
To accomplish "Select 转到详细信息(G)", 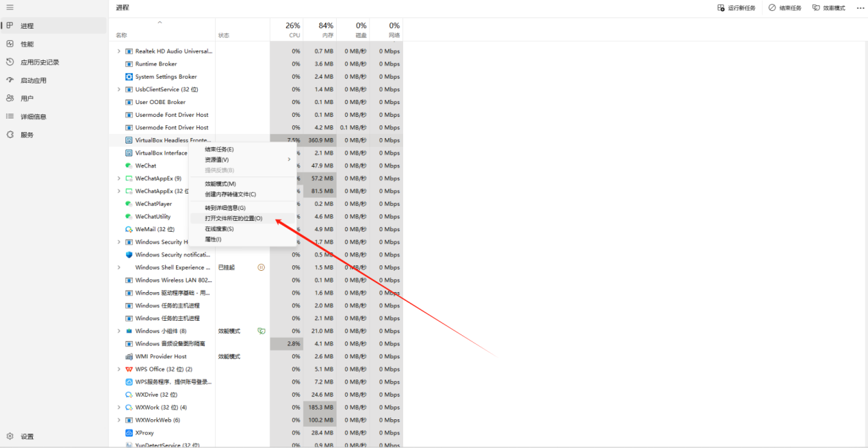I will 242,208.
